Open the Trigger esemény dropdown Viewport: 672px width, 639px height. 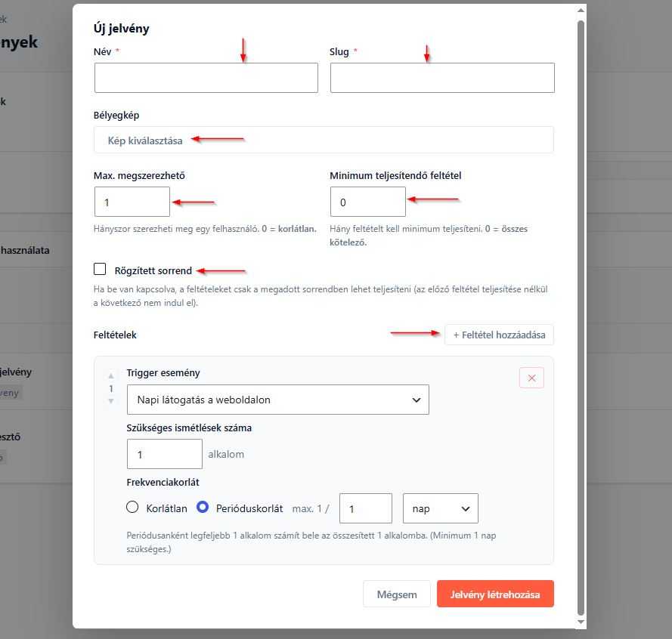click(277, 400)
